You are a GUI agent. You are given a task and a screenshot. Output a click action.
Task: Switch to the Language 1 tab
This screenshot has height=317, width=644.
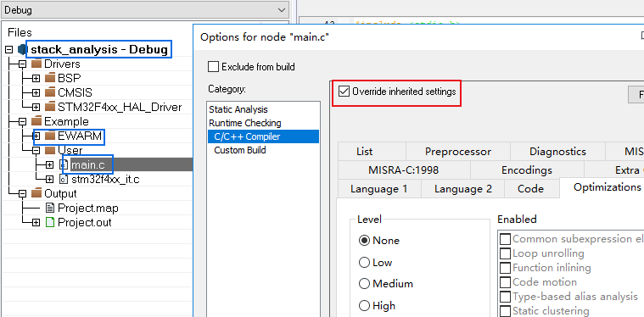(379, 189)
